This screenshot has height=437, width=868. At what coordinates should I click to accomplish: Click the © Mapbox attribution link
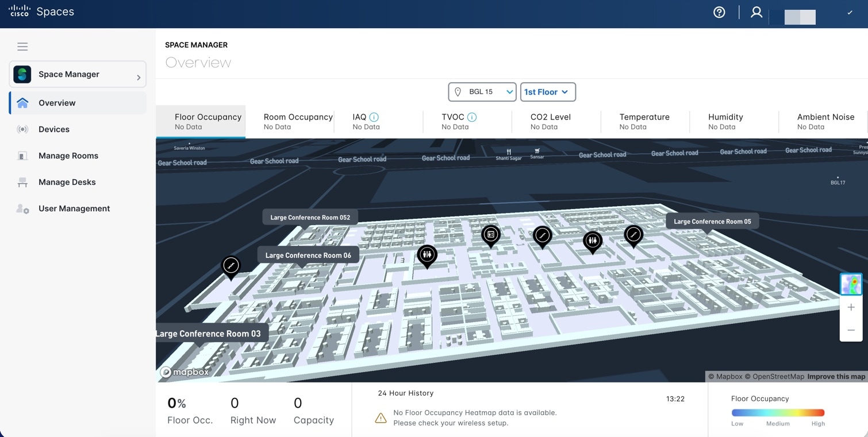pyautogui.click(x=725, y=377)
